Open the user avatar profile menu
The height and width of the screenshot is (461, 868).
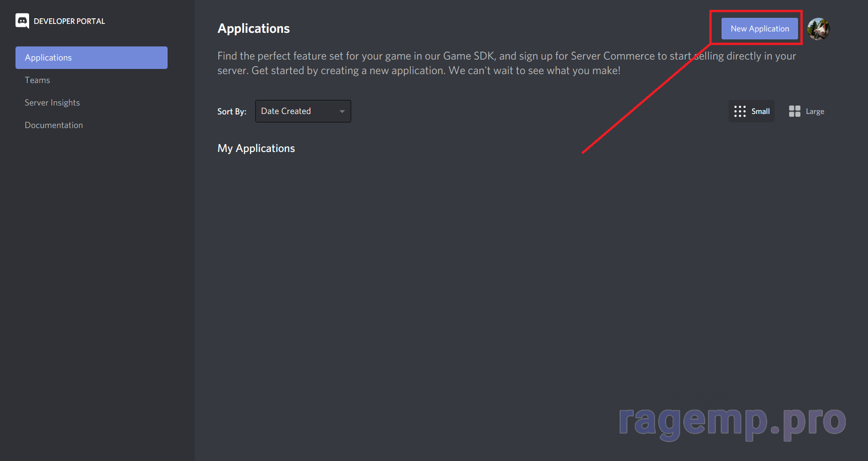(819, 29)
